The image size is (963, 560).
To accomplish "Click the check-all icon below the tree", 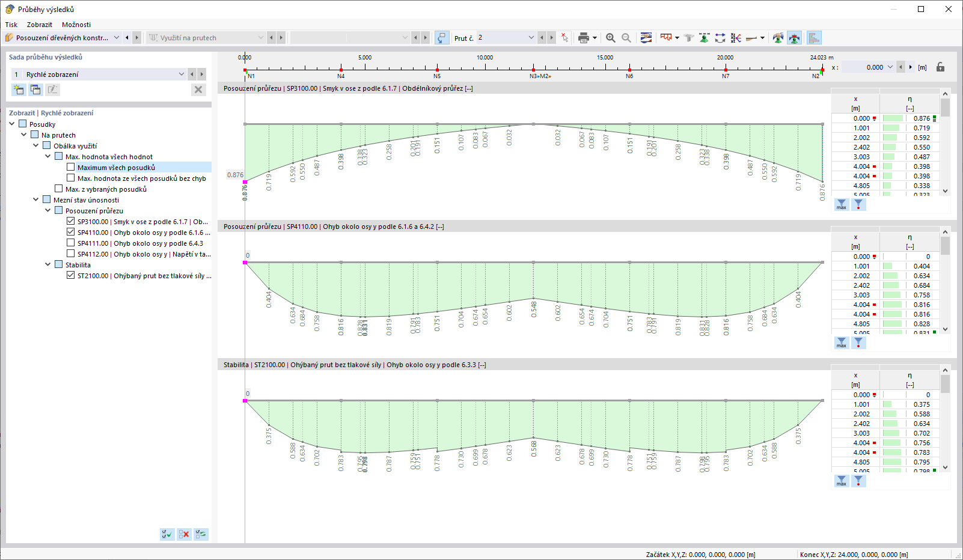I will (x=167, y=534).
